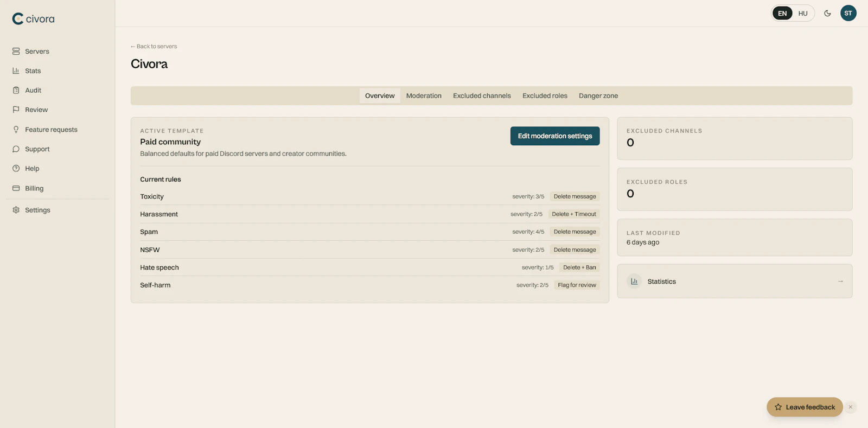Click severity 4/5 on Spam row
Viewport: 868px width, 428px height.
[528, 232]
